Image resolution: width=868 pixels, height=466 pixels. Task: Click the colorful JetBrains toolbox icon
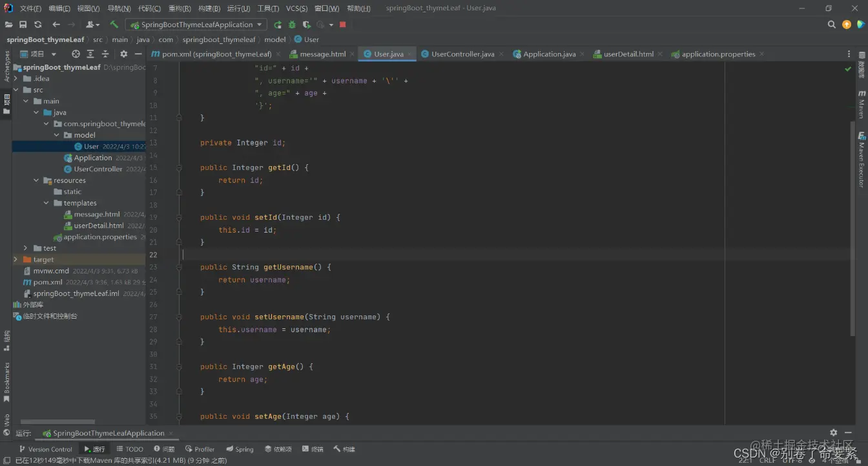(861, 25)
